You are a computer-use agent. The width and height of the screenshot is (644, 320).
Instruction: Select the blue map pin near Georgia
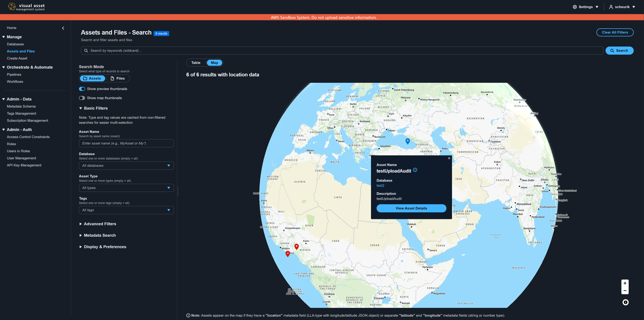(407, 141)
